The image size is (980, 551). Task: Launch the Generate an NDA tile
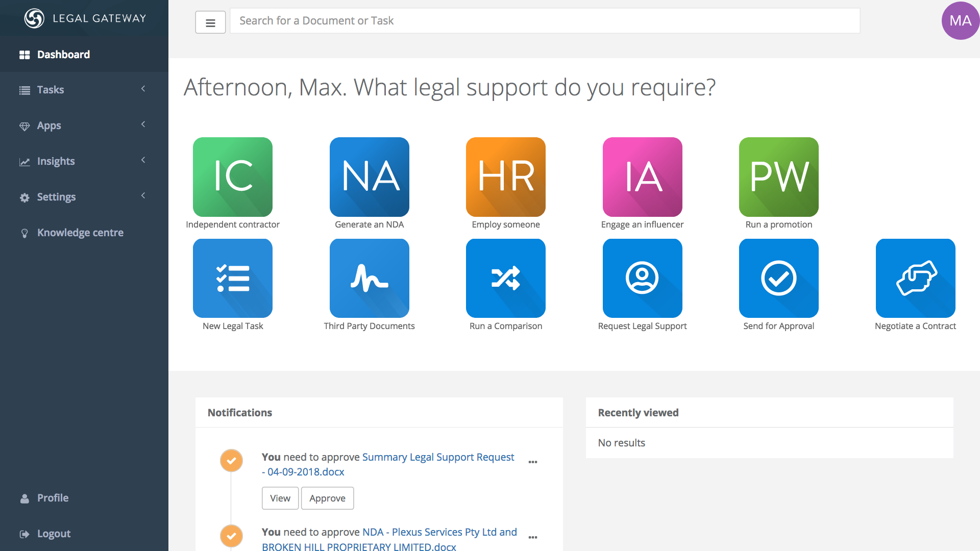click(x=369, y=177)
